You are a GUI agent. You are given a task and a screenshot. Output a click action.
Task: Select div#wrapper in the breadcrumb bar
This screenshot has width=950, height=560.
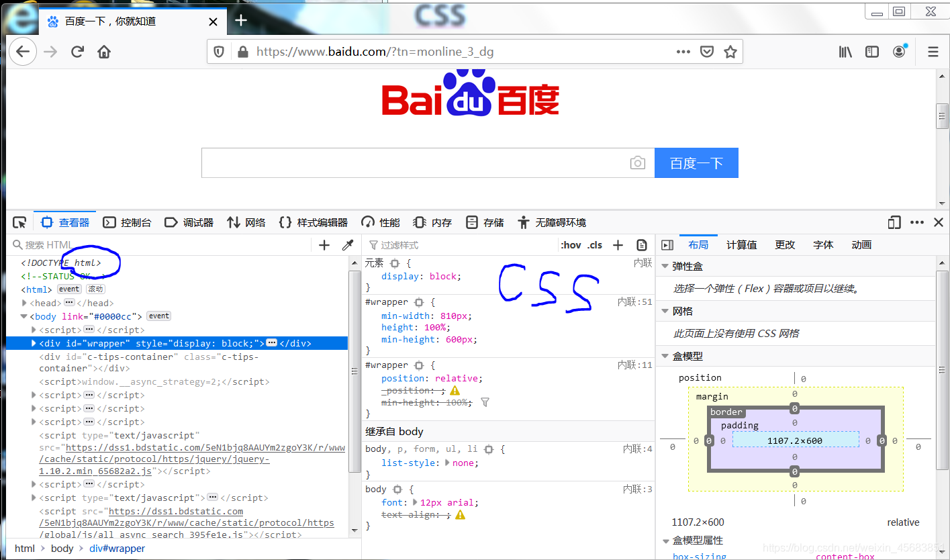pyautogui.click(x=117, y=549)
